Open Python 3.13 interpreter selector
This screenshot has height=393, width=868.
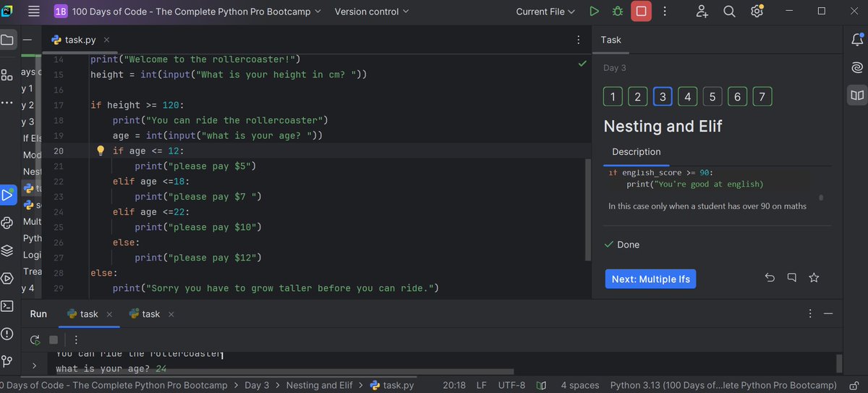[x=723, y=385]
